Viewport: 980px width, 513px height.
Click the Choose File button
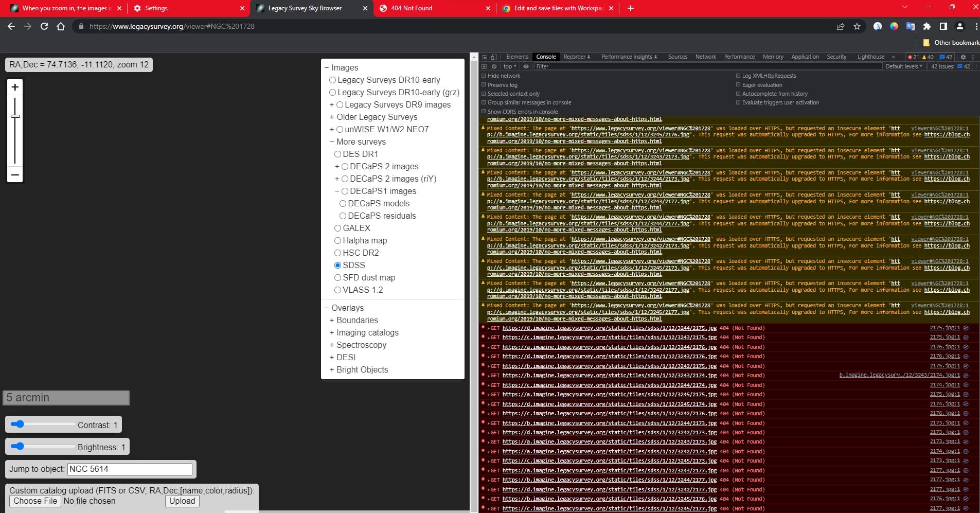35,501
